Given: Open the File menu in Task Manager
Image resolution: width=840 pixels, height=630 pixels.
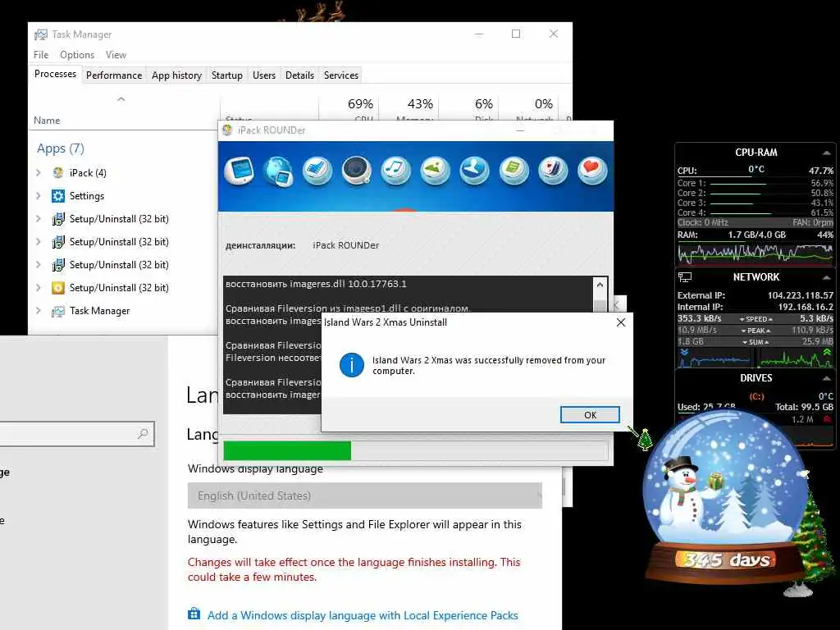Looking at the screenshot, I should 41,55.
